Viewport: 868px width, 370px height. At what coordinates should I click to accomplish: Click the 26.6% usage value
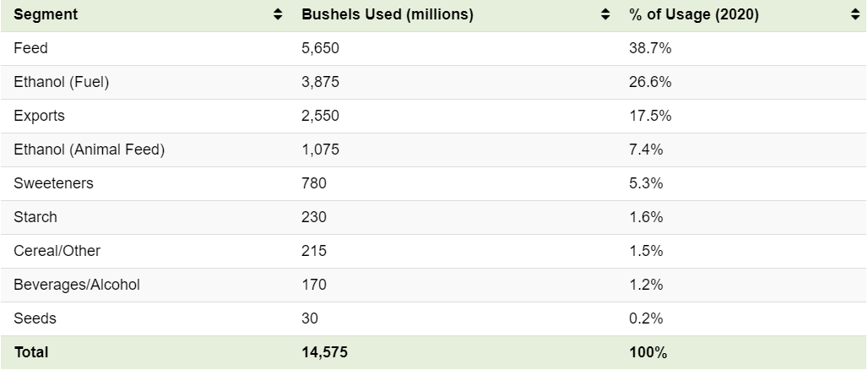point(650,83)
